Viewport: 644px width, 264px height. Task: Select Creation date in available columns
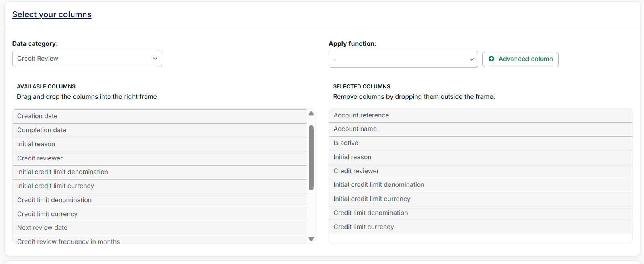(x=37, y=116)
